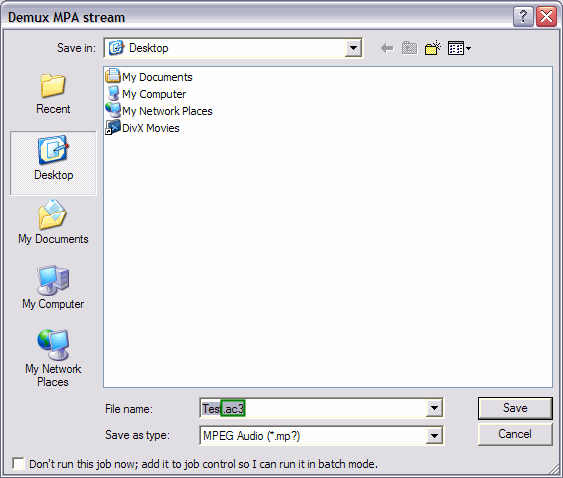Click the Up One Level folder icon
Image resolution: width=563 pixels, height=478 pixels.
(409, 48)
